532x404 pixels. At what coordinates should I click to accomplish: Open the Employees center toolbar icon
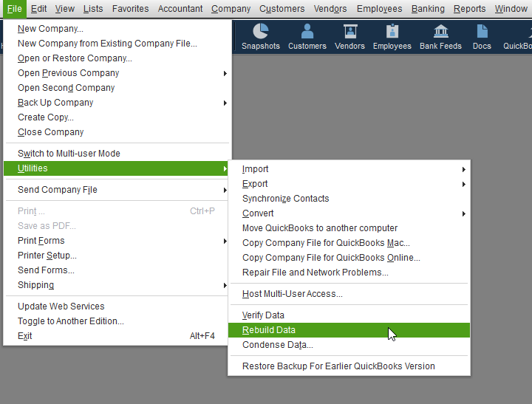tap(392, 37)
